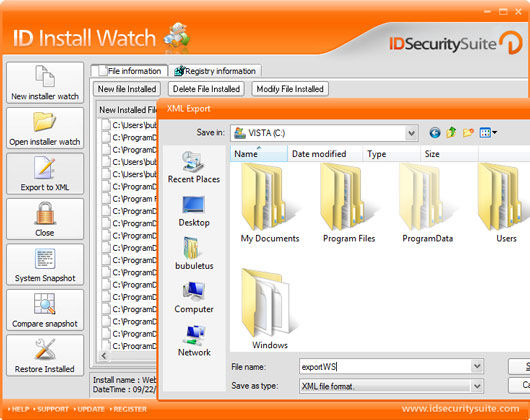Switch to Registry information tab
The image size is (530, 420).
point(215,71)
